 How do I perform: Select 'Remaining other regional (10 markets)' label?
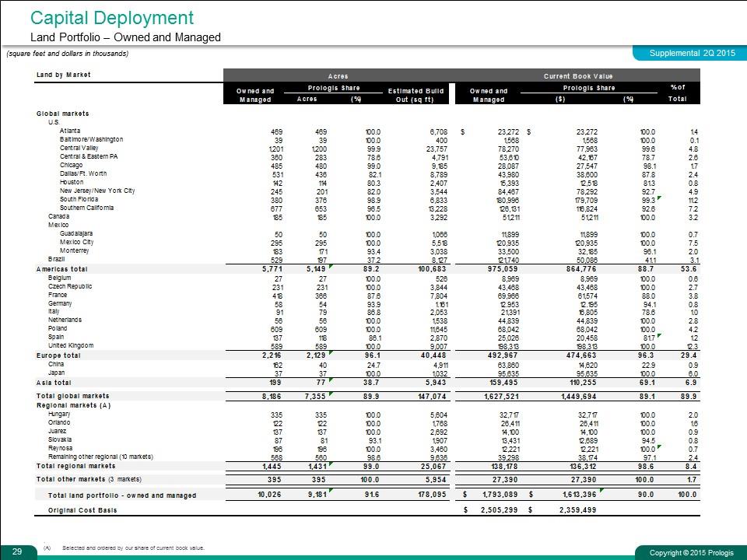tap(100, 457)
